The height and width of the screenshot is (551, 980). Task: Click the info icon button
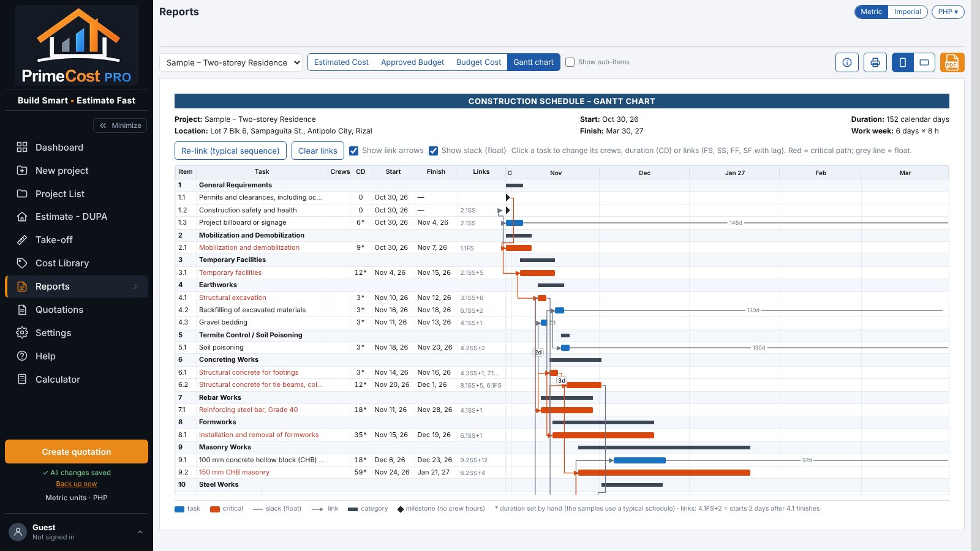click(x=847, y=62)
